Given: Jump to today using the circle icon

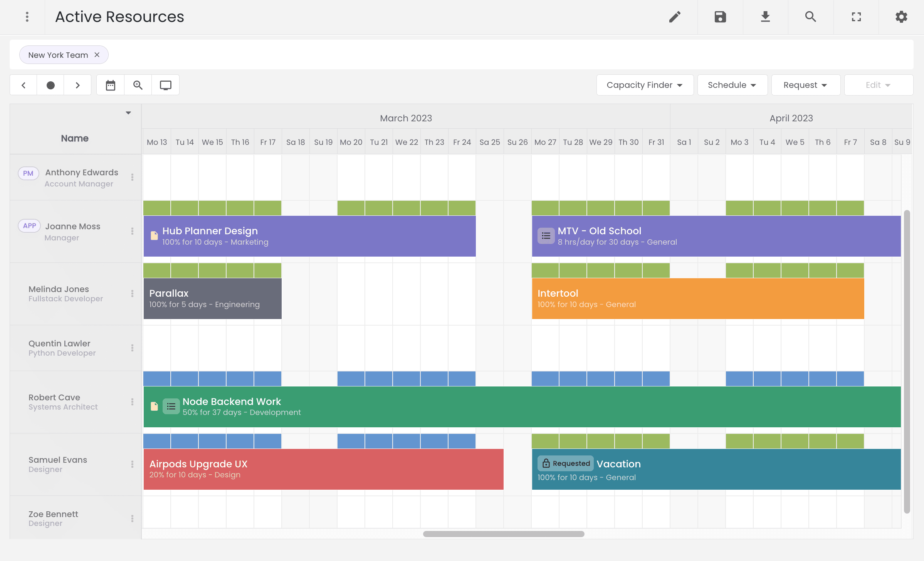Looking at the screenshot, I should tap(50, 85).
